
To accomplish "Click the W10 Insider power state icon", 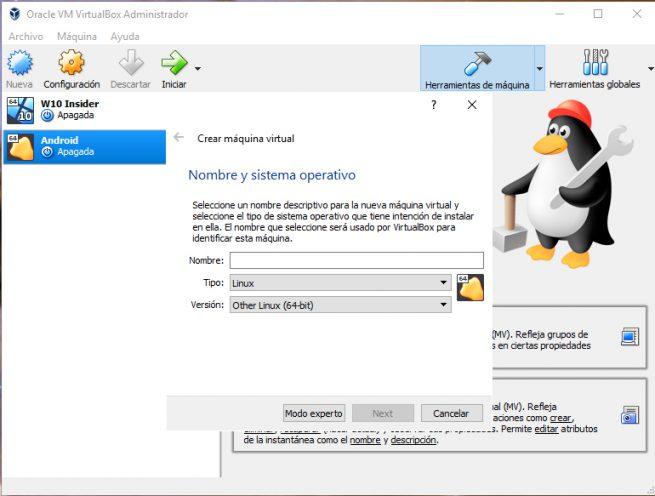I will [x=47, y=115].
